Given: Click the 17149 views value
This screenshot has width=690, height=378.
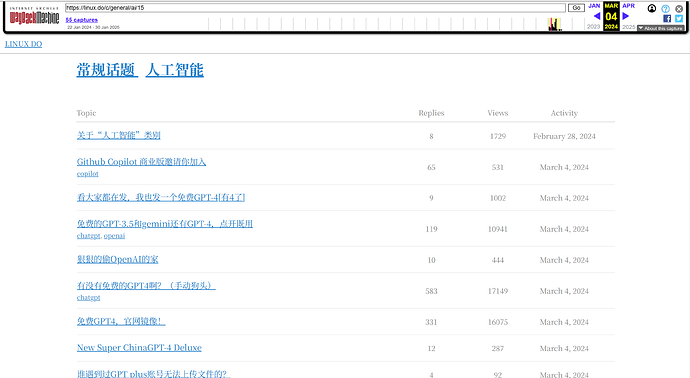Looking at the screenshot, I should pos(498,291).
